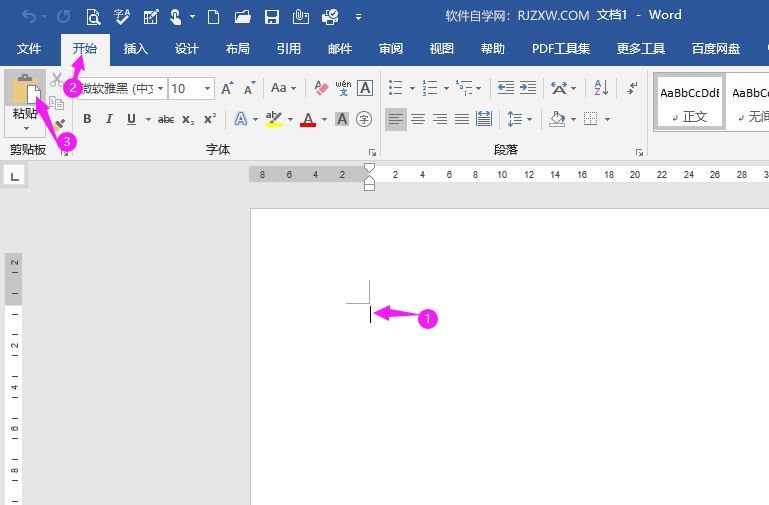The image size is (769, 505).
Task: Increase font size with grow font icon
Action: pos(227,88)
